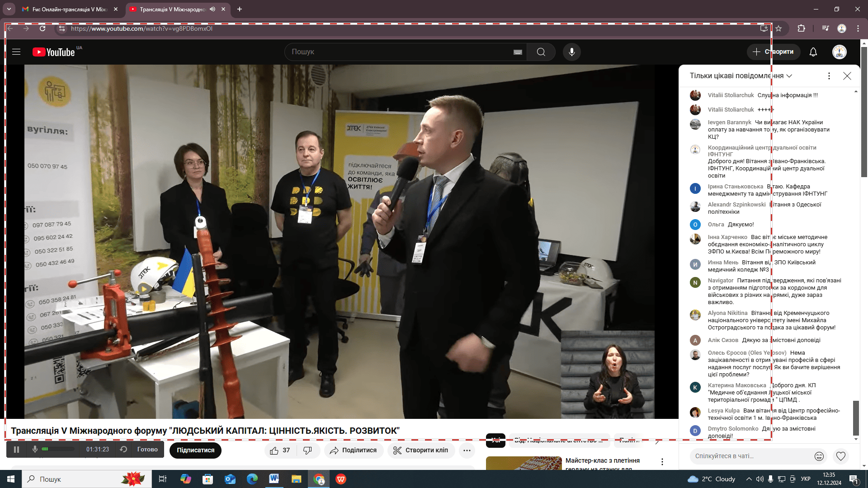The image size is (868, 488).
Task: Close the live chat panel
Action: 847,76
